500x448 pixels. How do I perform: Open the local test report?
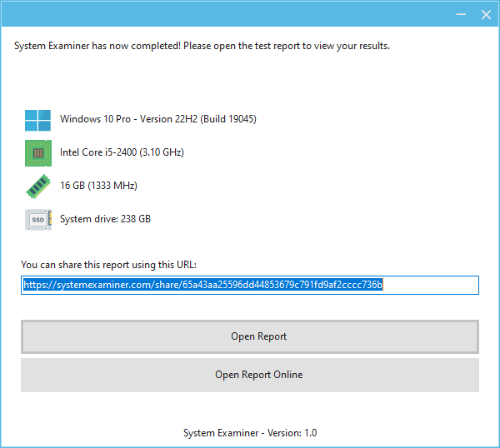[x=250, y=336]
